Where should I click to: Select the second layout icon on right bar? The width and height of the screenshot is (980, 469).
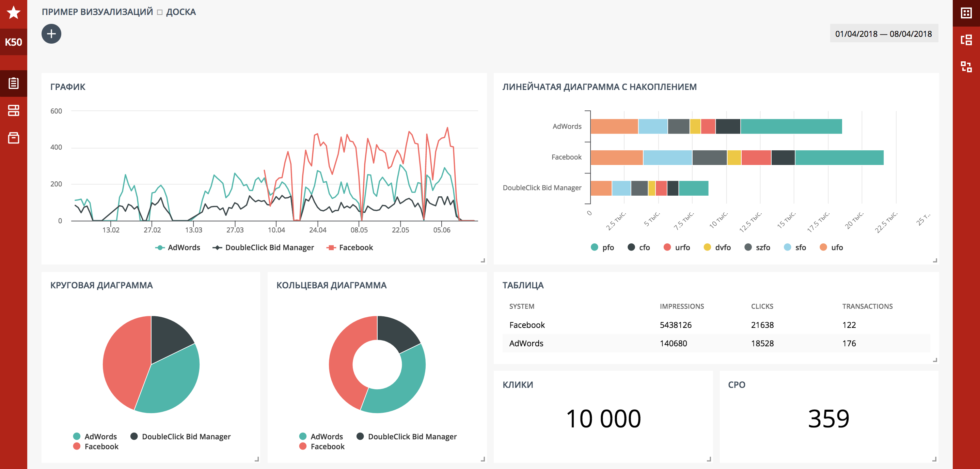coord(966,40)
